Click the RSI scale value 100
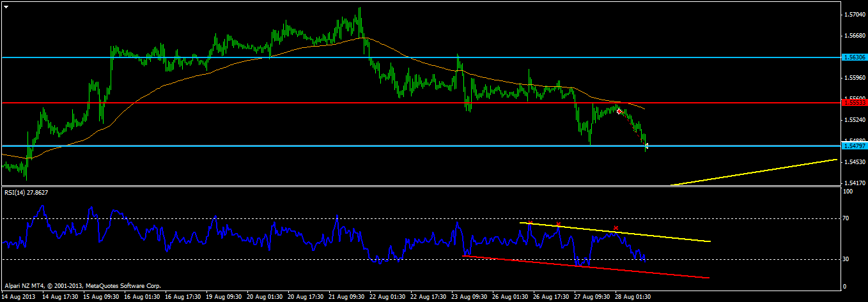This screenshot has height=302, width=868. point(848,192)
